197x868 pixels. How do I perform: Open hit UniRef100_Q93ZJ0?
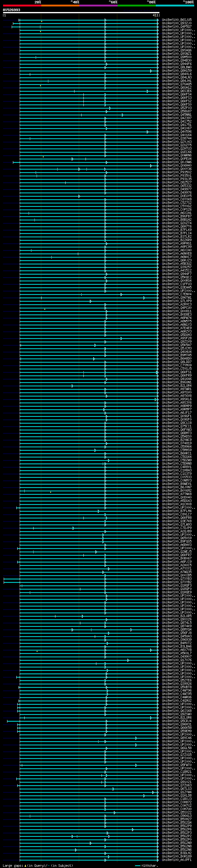pyautogui.click(x=177, y=23)
